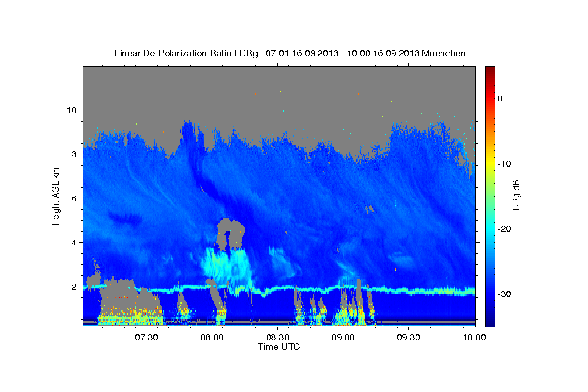Click the "LDRg dB" colorbar label
Screen dimensions: 588x392
pos(516,197)
